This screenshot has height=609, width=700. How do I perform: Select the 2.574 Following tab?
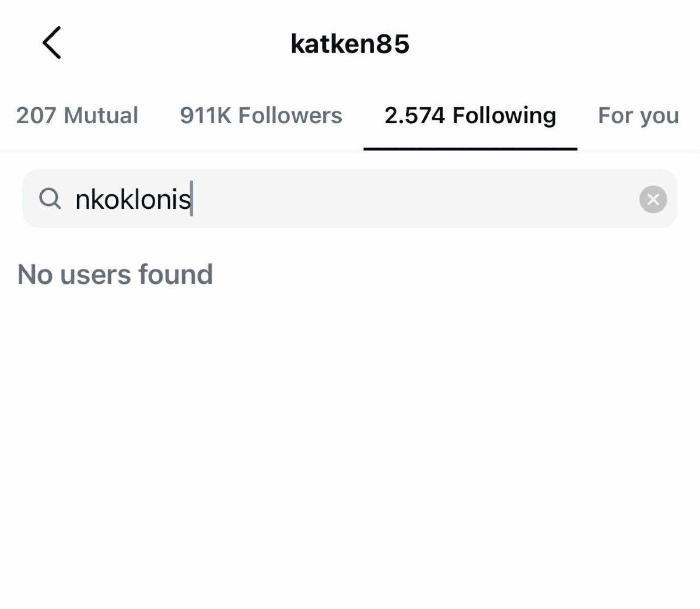470,116
